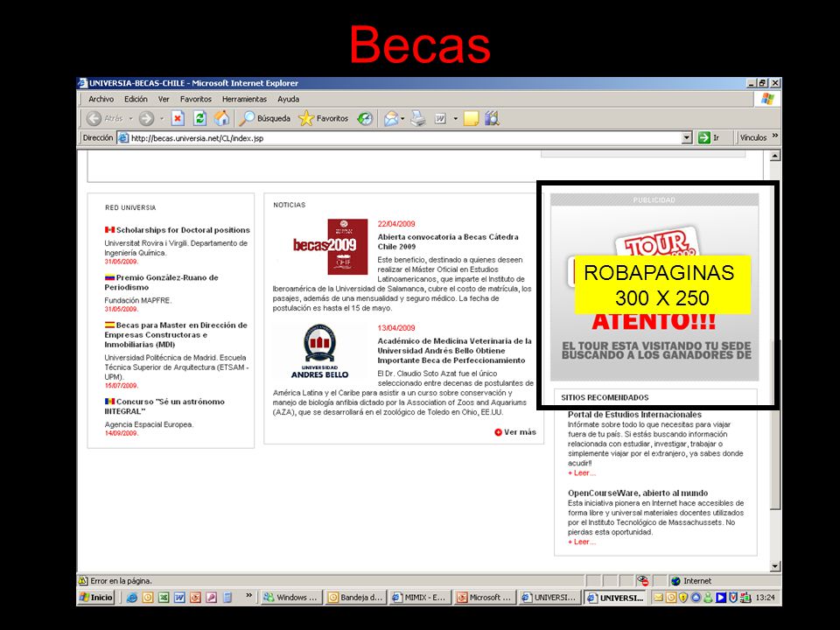The height and width of the screenshot is (630, 840).
Task: Open the Archivo menu
Action: [101, 99]
